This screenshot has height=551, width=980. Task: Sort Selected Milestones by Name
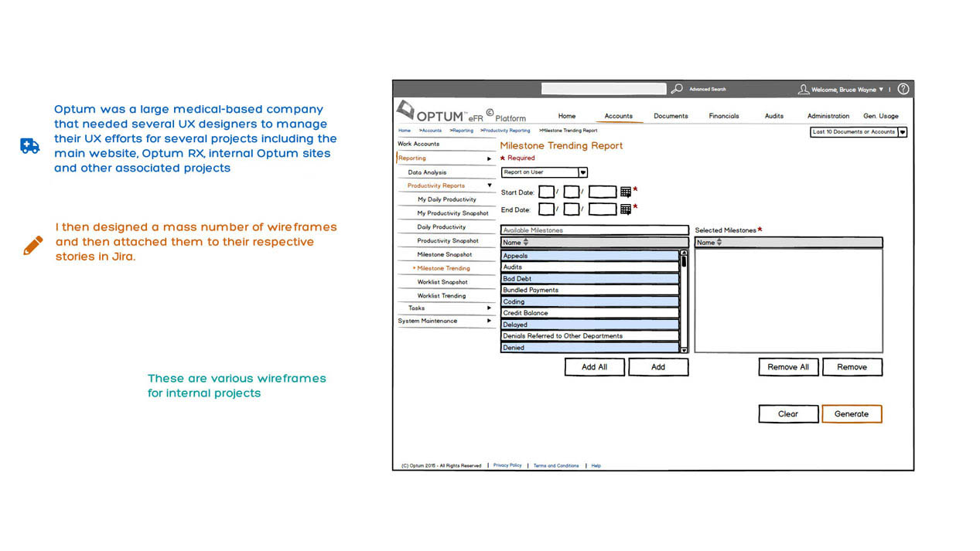(719, 243)
